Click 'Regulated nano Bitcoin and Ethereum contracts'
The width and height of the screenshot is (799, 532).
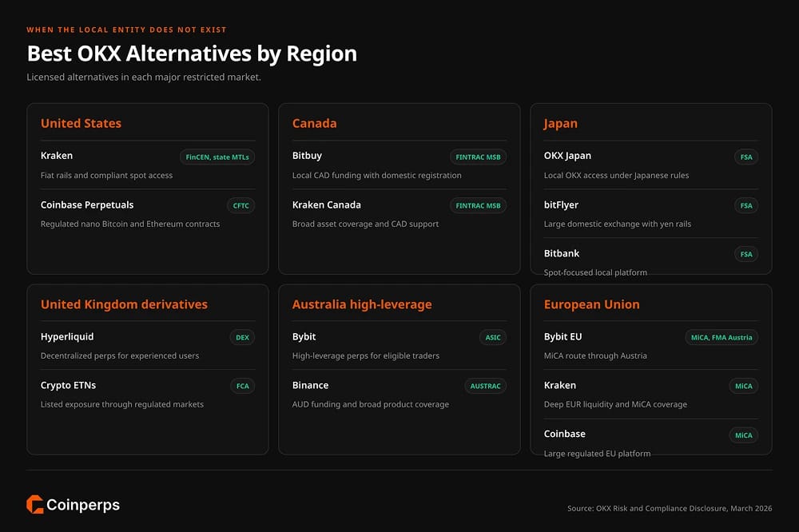point(130,224)
